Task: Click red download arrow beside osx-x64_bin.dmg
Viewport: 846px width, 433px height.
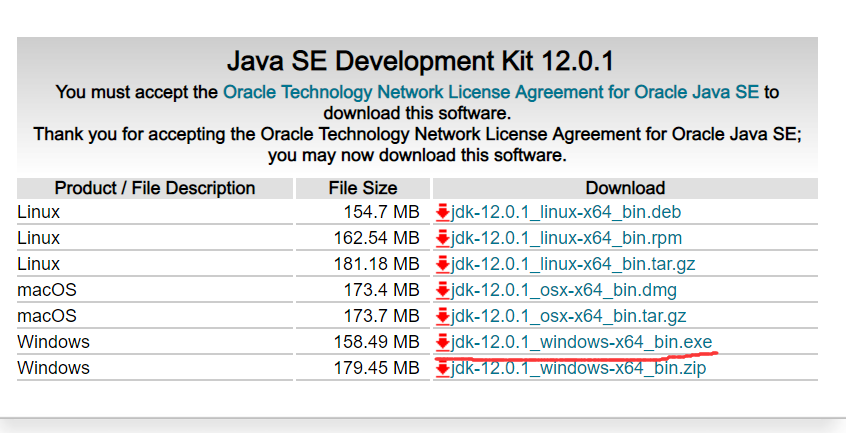Action: (x=443, y=290)
